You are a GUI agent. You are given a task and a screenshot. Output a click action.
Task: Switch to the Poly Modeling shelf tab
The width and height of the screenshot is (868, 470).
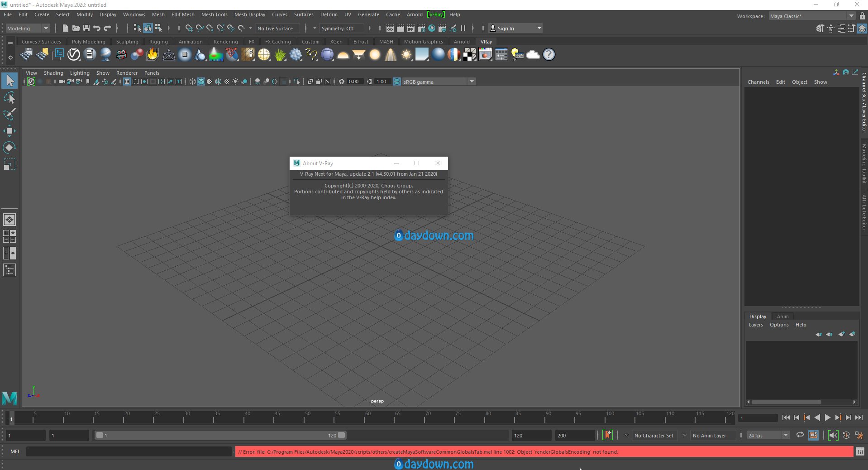pos(88,42)
